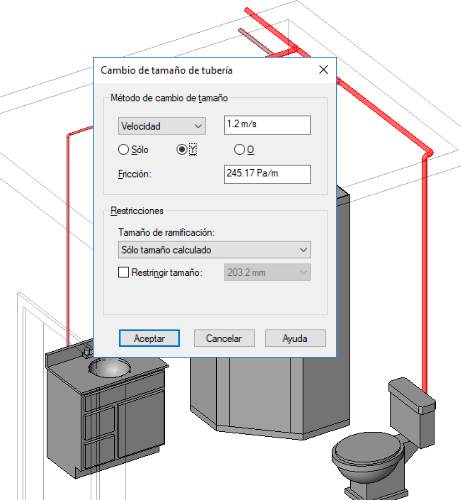Open the Velocidad method dropdown
Viewport: 461px width, 500px height.
click(162, 126)
